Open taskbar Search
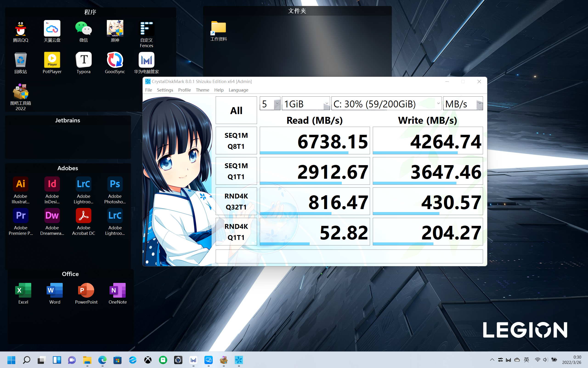588x368 pixels. [26, 360]
